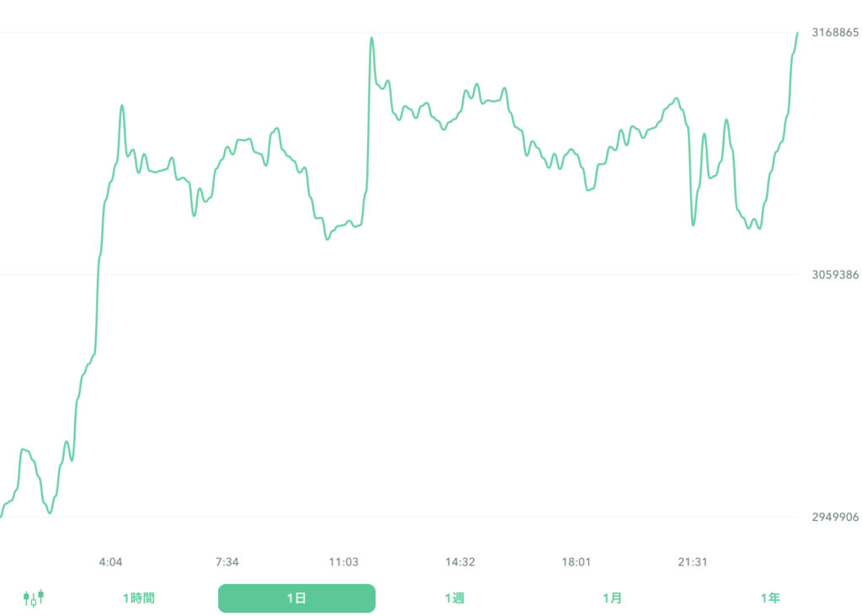
Task: Select the 1日 timeframe button
Action: point(296,597)
